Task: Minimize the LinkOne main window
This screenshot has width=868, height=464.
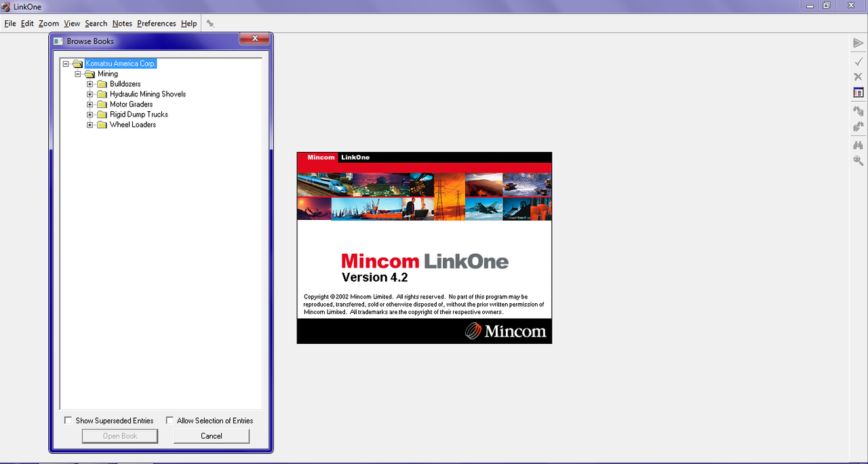Action: coord(810,5)
